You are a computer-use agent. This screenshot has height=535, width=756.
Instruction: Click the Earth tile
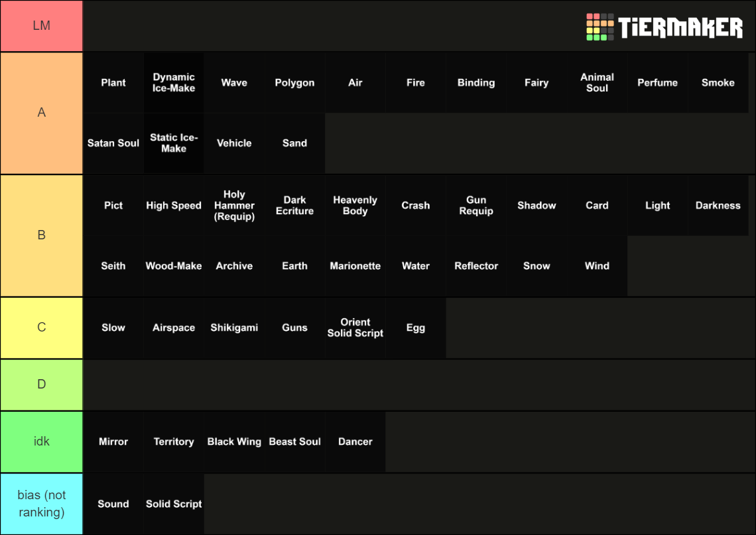(x=294, y=266)
